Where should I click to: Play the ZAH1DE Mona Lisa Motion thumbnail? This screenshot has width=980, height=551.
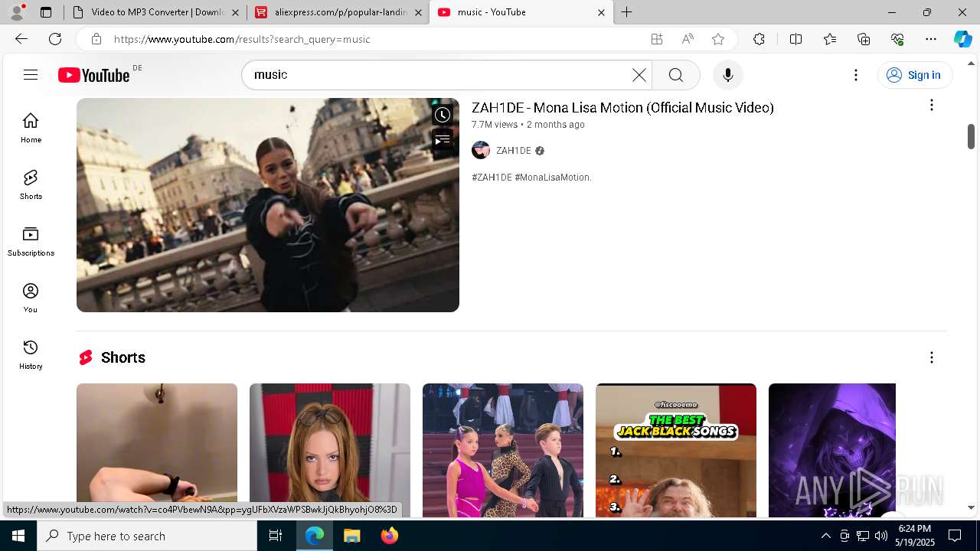pos(268,205)
